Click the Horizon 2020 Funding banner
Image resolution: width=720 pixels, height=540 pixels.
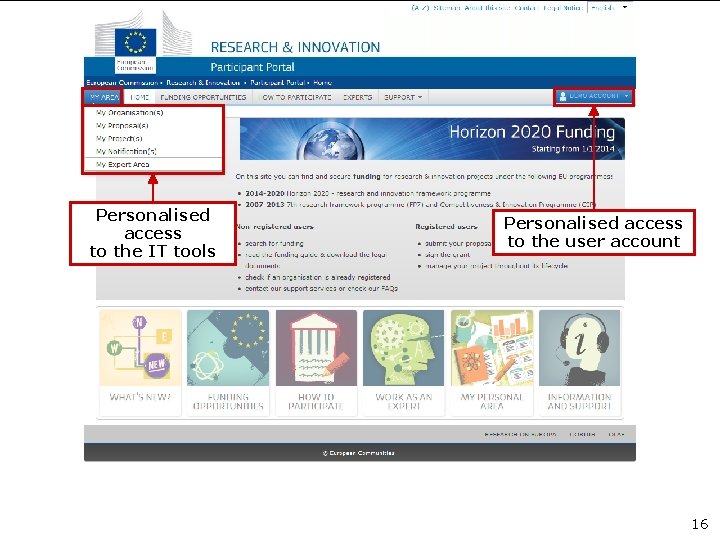432,139
